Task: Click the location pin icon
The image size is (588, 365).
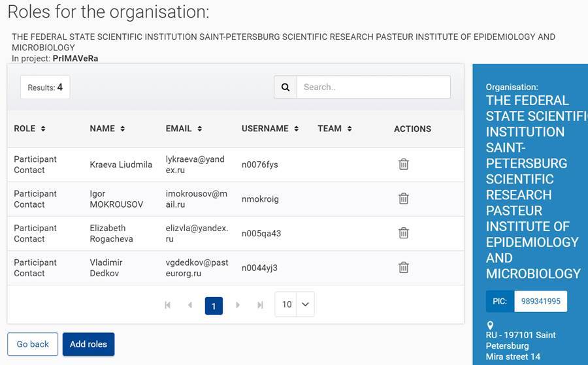Action: point(490,325)
